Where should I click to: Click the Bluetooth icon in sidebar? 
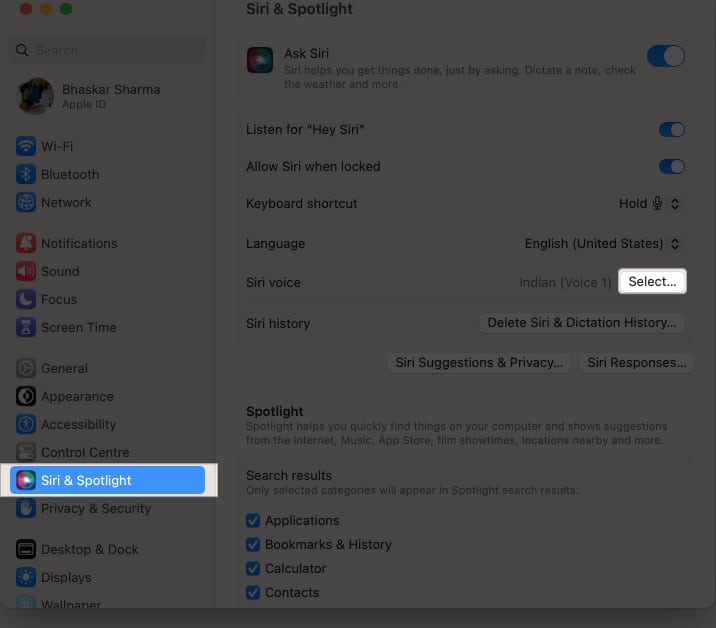[x=26, y=174]
